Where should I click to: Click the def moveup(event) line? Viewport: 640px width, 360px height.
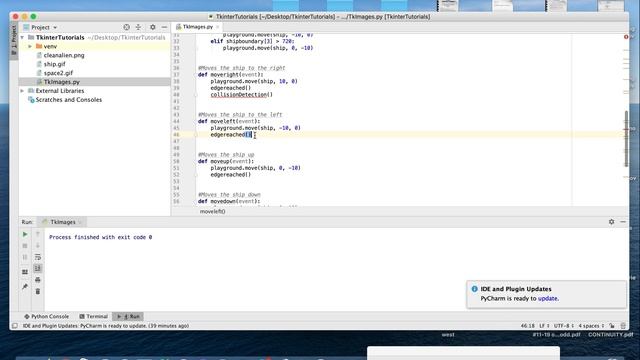(226, 161)
